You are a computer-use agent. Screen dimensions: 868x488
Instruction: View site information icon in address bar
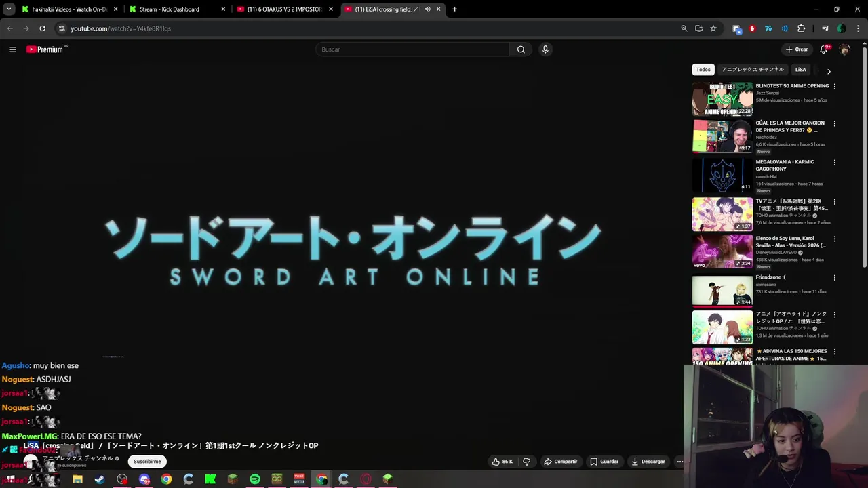tap(62, 28)
